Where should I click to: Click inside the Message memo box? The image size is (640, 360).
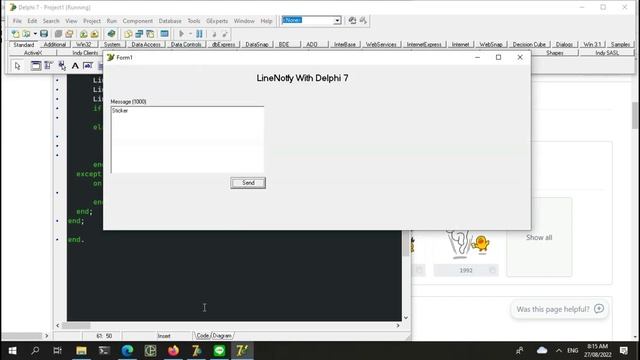187,140
